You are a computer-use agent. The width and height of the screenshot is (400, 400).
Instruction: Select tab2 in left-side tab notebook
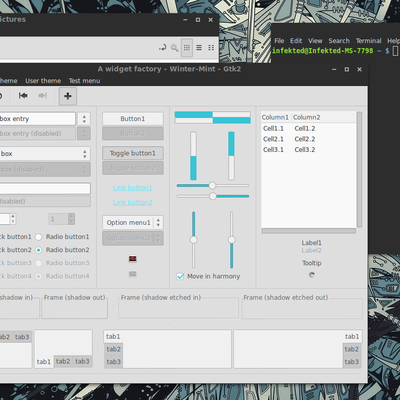coord(114,349)
